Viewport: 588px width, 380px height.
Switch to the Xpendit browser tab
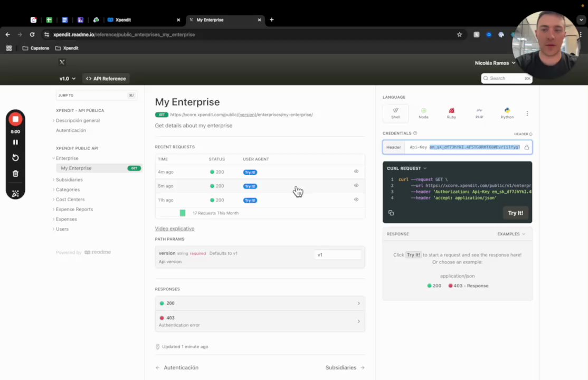(x=144, y=20)
